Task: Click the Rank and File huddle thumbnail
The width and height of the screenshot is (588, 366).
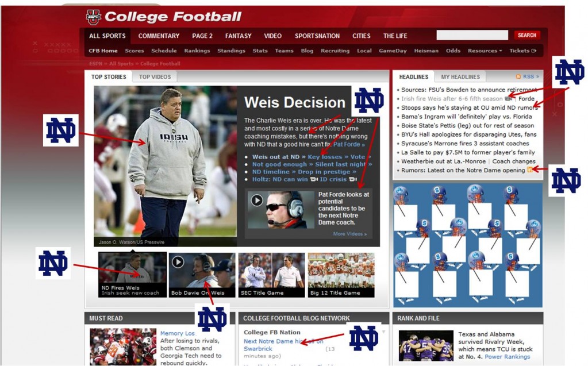Action: (x=426, y=345)
